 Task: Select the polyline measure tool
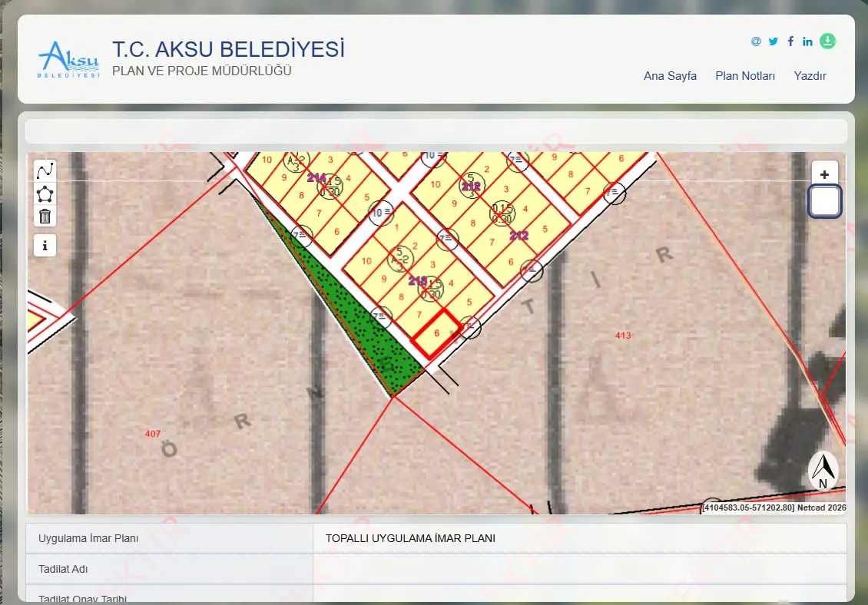45,170
